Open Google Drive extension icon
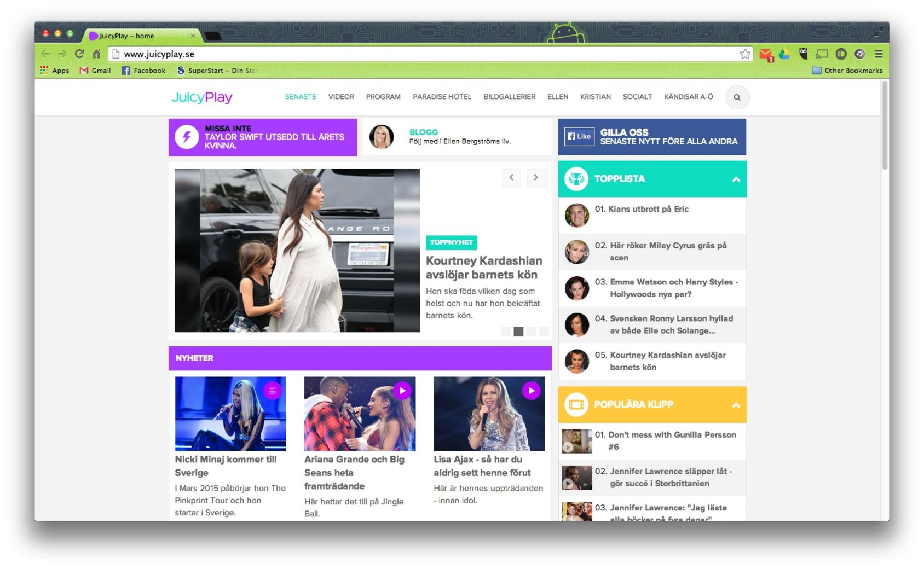The width and height of the screenshot is (924, 569). coord(784,54)
